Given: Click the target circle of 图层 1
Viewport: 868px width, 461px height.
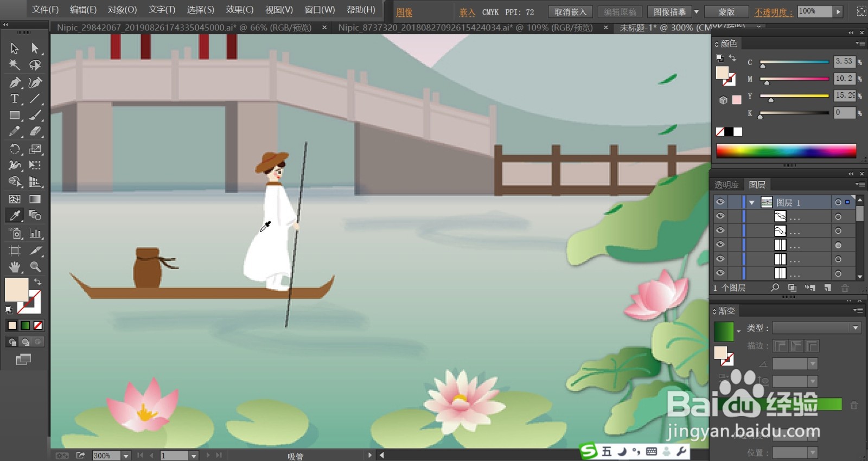Looking at the screenshot, I should coord(838,202).
